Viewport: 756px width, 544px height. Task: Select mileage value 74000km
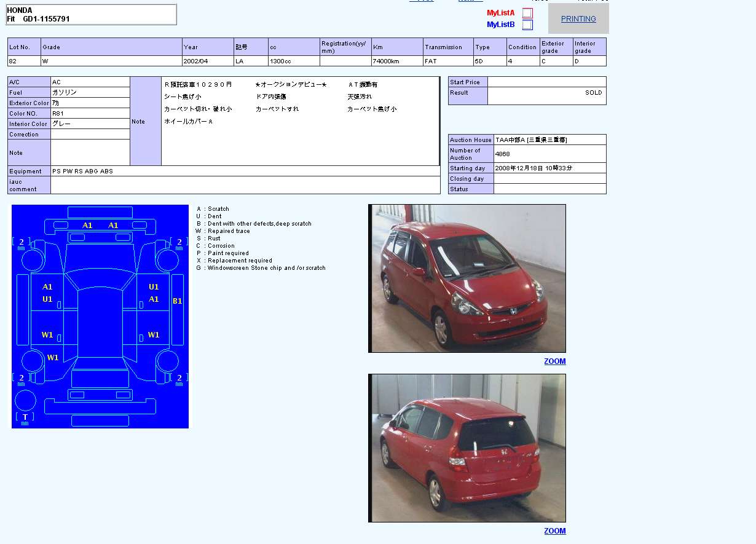[x=386, y=61]
